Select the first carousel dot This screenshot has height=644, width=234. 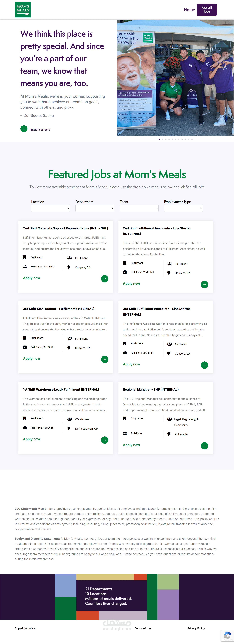[x=159, y=139]
